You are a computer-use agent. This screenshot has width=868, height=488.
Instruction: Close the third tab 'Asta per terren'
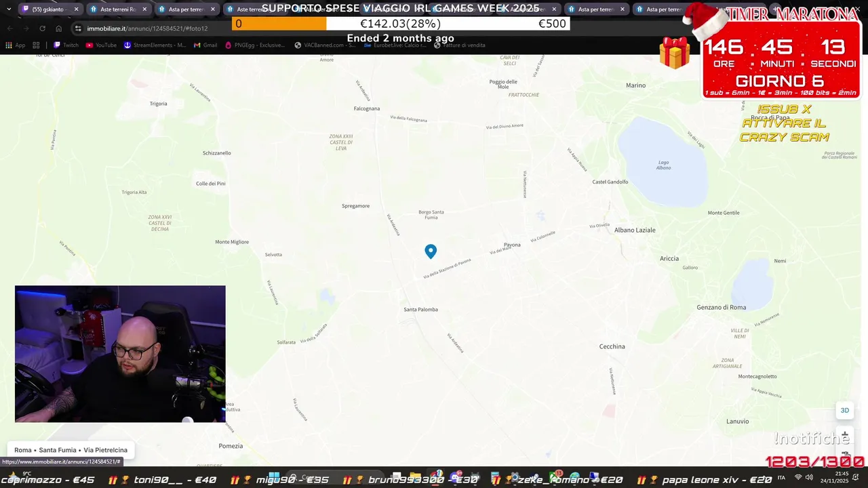click(212, 9)
